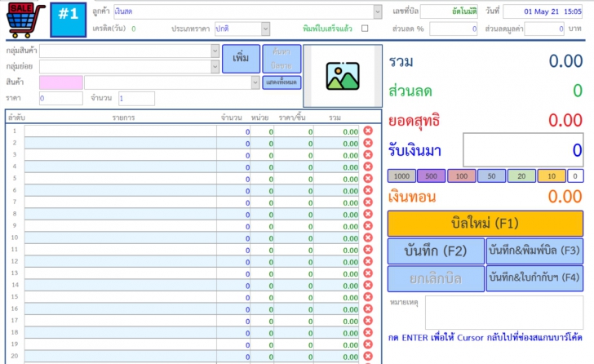Expand the กลุ่มสินค้า product group dropdown

215,51
